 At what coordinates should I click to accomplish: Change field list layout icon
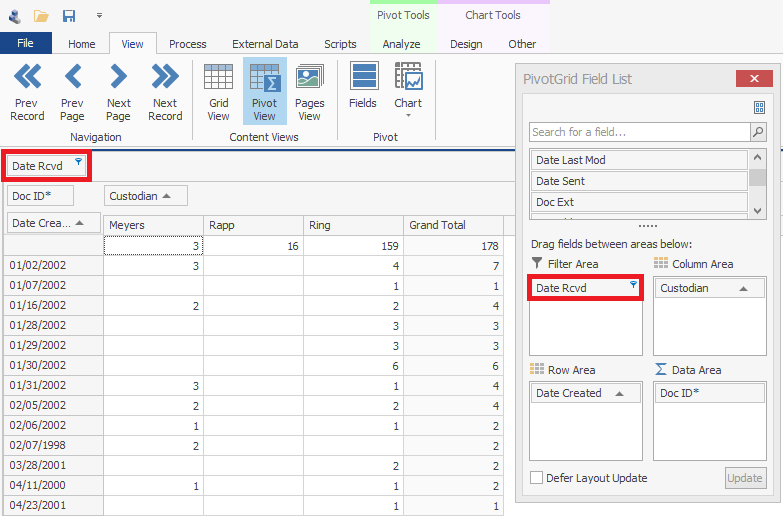[x=759, y=107]
